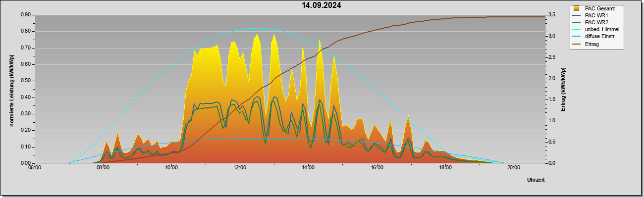Click the 0.10 left axis value
The image size is (644, 198).
click(x=26, y=147)
